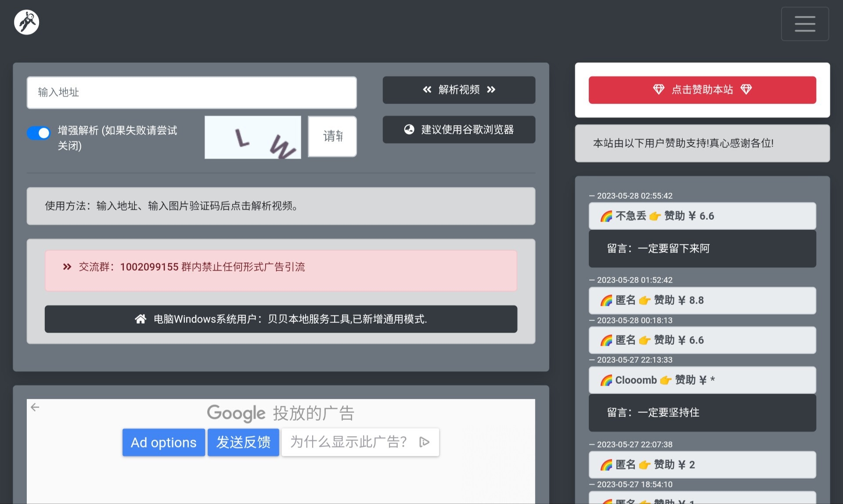Click the left double-chevron on 解析视频

point(427,90)
